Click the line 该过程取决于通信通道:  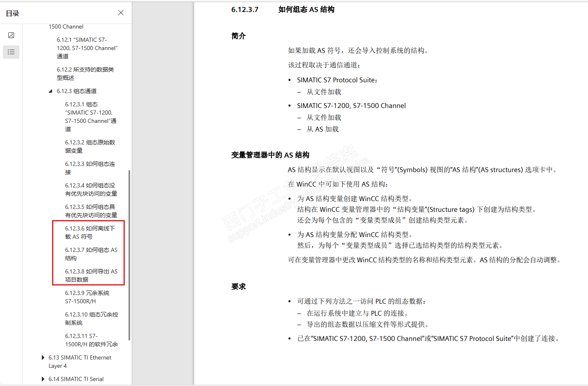324,65
